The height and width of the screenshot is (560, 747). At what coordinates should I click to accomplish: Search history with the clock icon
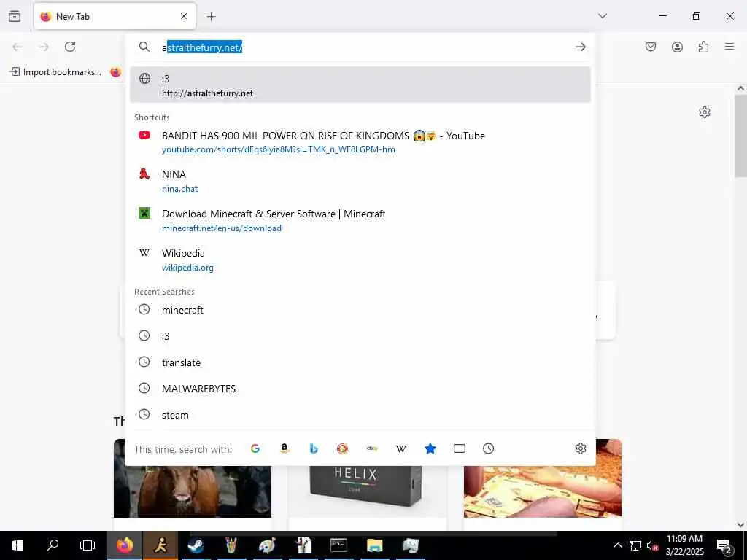point(488,448)
